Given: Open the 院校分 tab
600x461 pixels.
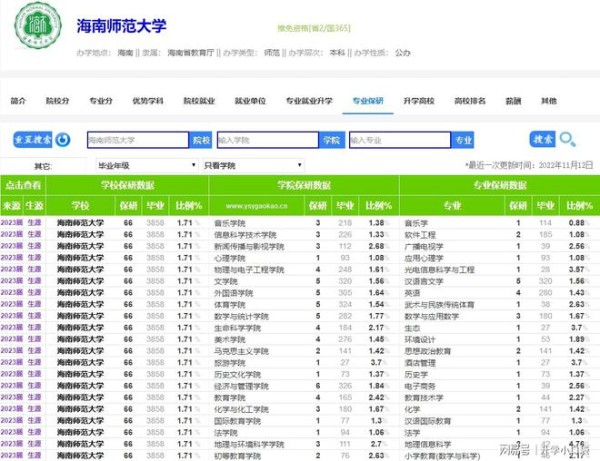Looking at the screenshot, I should pos(57,101).
